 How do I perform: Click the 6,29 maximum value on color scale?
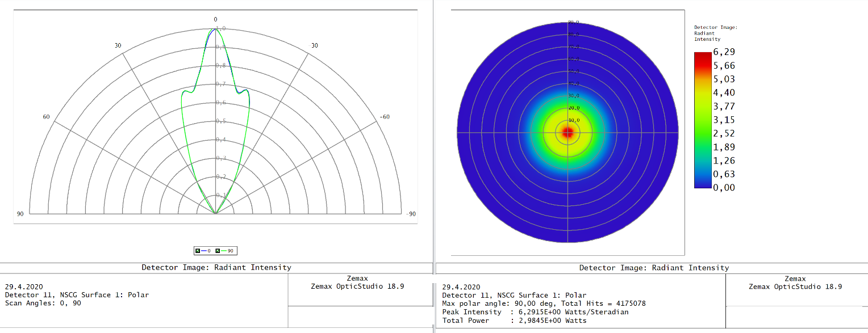coord(724,52)
